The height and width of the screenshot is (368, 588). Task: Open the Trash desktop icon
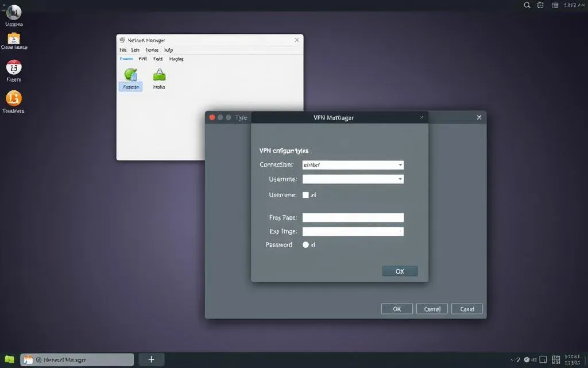[13, 99]
